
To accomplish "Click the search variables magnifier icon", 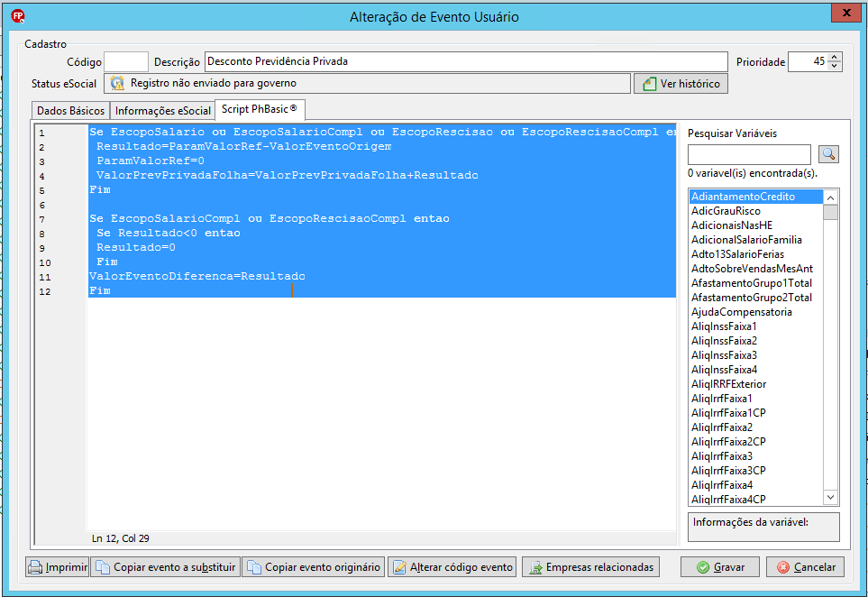I will coord(828,154).
